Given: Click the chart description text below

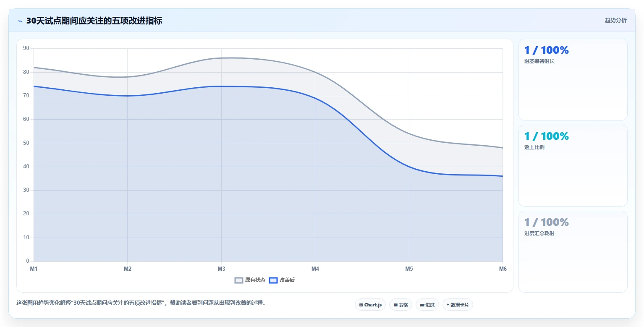Looking at the screenshot, I should [x=141, y=303].
